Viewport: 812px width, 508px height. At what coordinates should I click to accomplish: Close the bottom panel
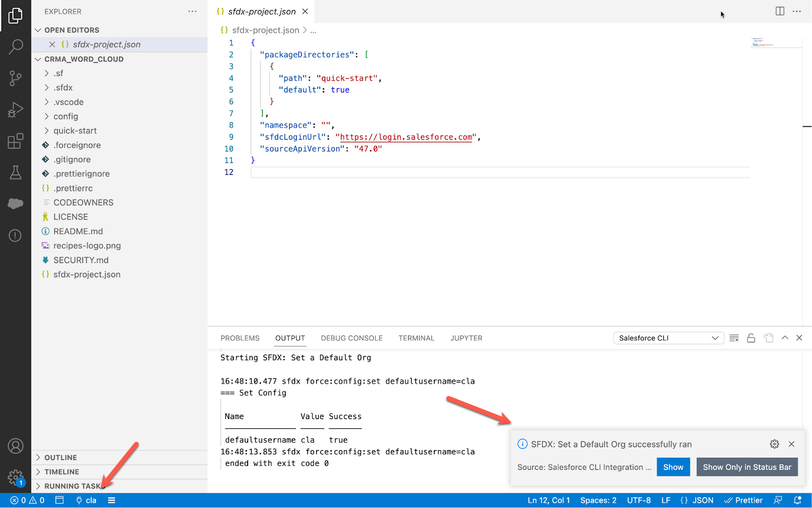tap(799, 338)
